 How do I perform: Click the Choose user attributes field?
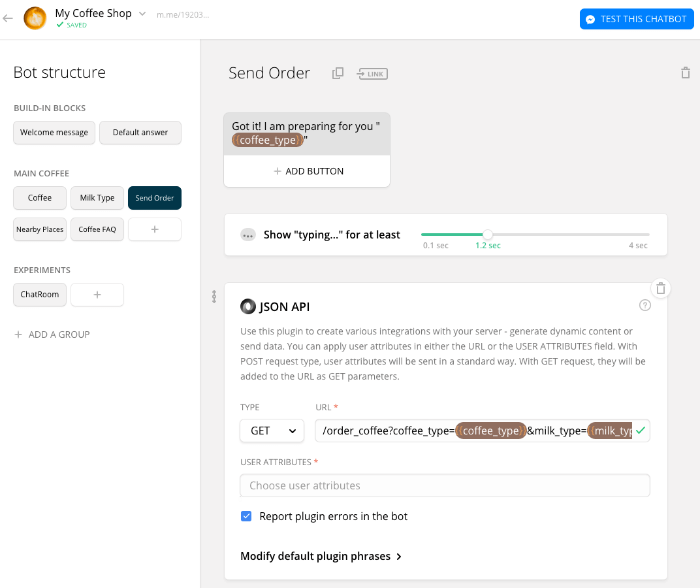[445, 485]
